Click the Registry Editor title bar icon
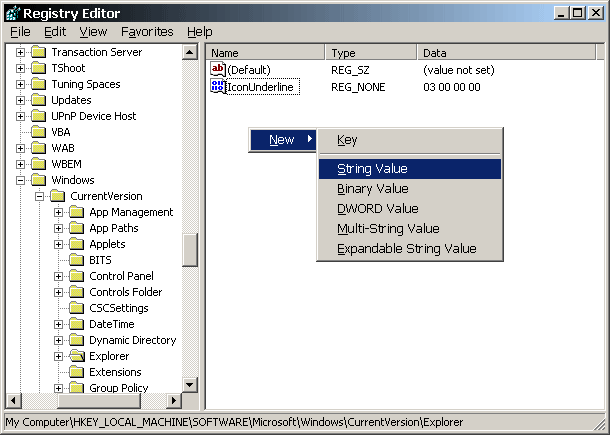 [13, 12]
